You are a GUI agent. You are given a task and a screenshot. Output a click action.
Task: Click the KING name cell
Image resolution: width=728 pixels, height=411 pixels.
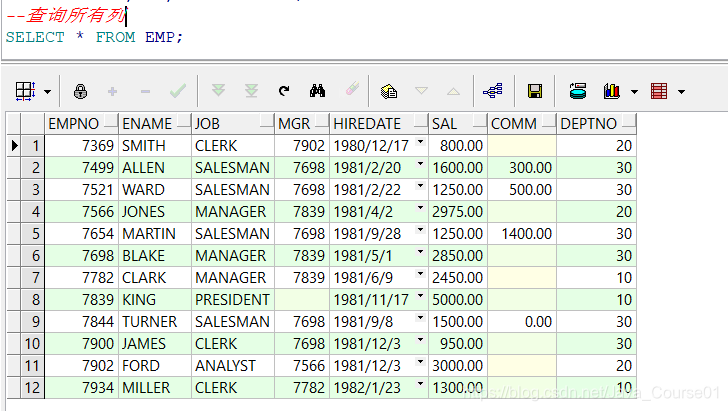coord(155,300)
